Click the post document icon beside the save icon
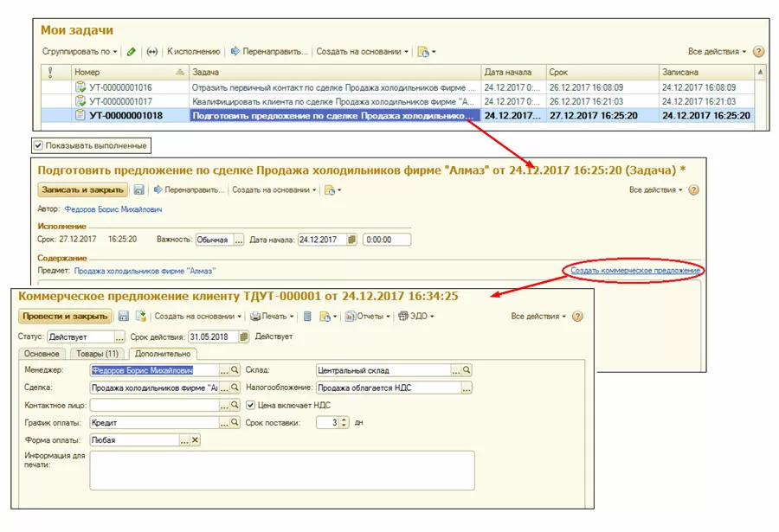Screen dimensions: 779x532 pyautogui.click(x=140, y=317)
